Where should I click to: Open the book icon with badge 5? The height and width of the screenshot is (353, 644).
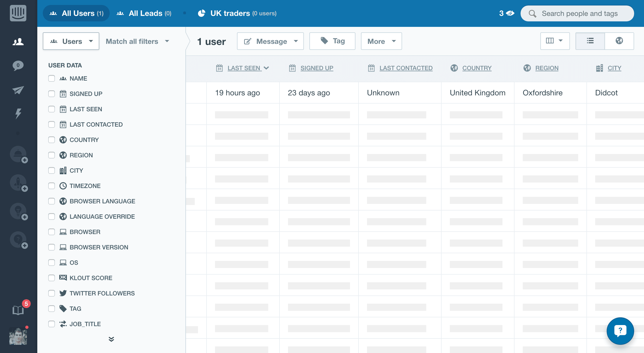point(18,310)
